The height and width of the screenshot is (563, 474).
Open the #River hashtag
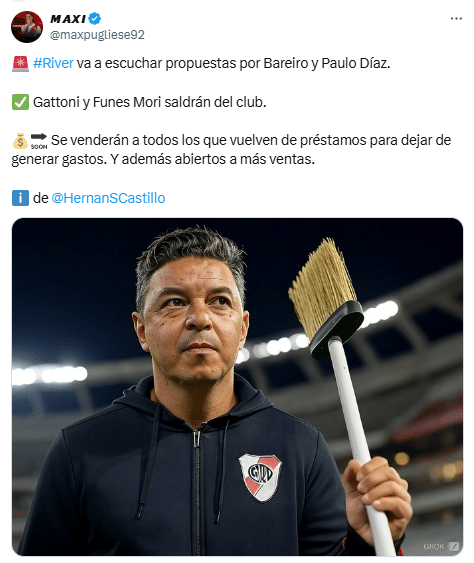pyautogui.click(x=53, y=63)
